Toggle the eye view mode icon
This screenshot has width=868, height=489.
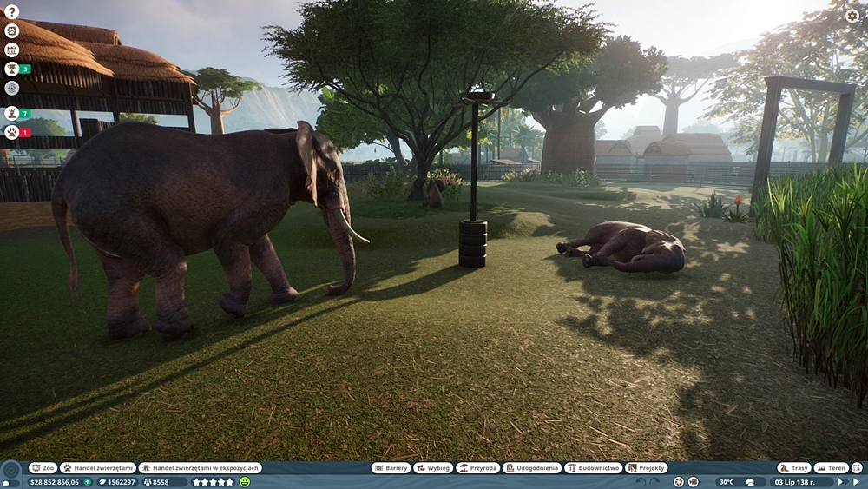tap(11, 88)
